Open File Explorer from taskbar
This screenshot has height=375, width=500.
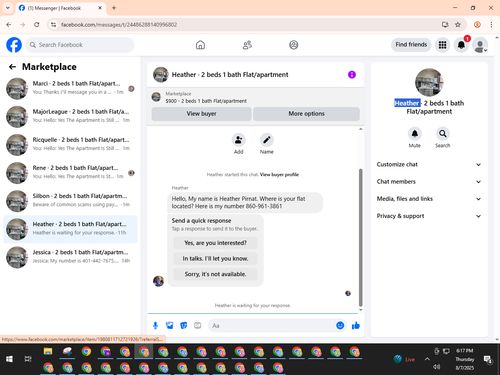(x=48, y=351)
